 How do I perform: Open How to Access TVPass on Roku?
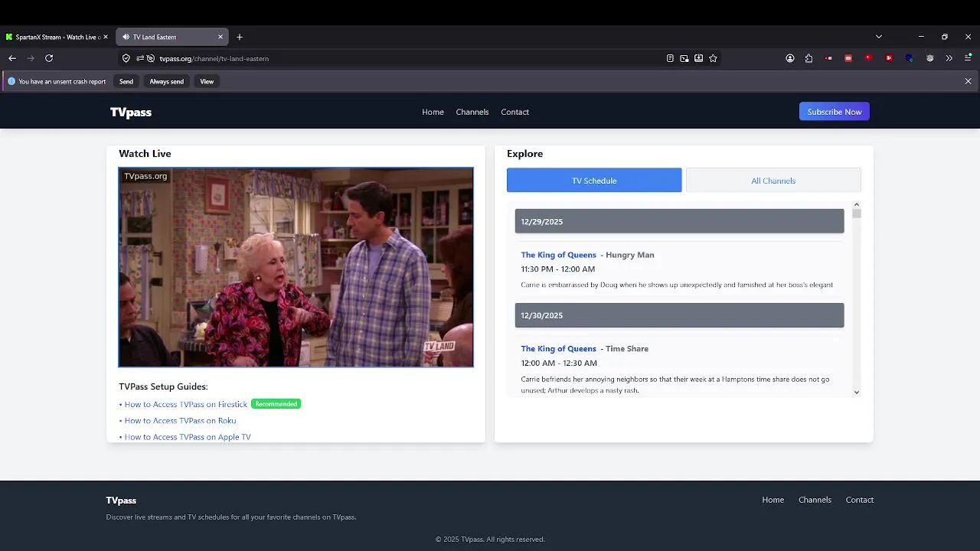pyautogui.click(x=180, y=420)
